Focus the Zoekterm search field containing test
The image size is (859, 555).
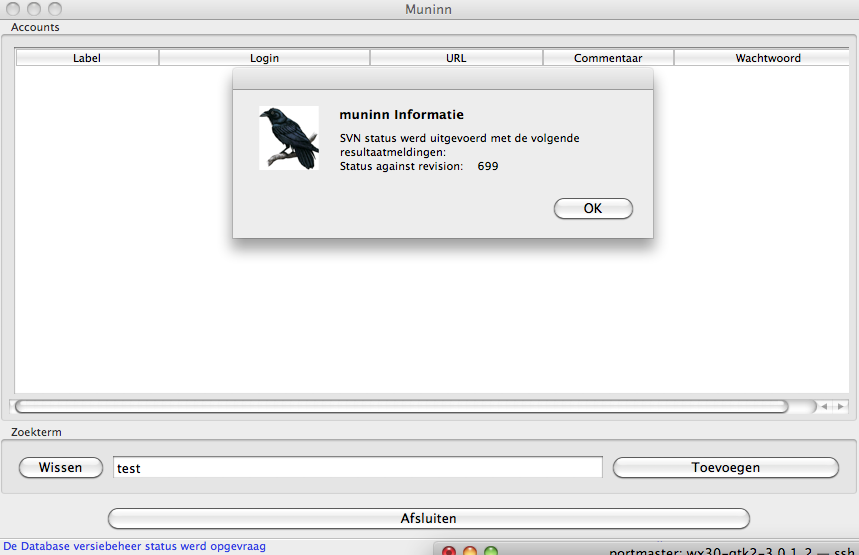pyautogui.click(x=358, y=467)
